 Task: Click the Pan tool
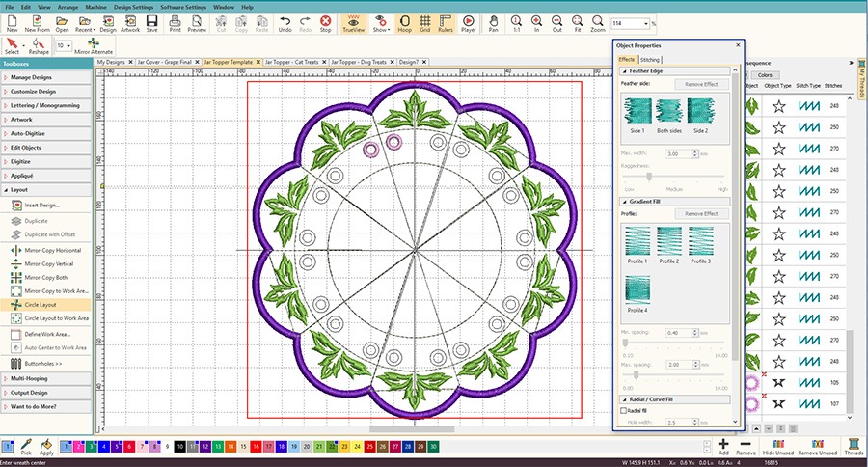(x=494, y=23)
